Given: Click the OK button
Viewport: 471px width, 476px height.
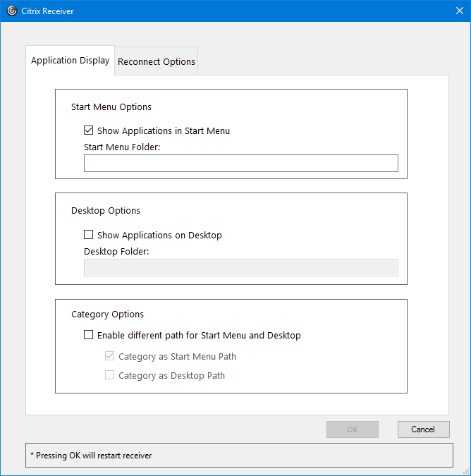Looking at the screenshot, I should [353, 429].
